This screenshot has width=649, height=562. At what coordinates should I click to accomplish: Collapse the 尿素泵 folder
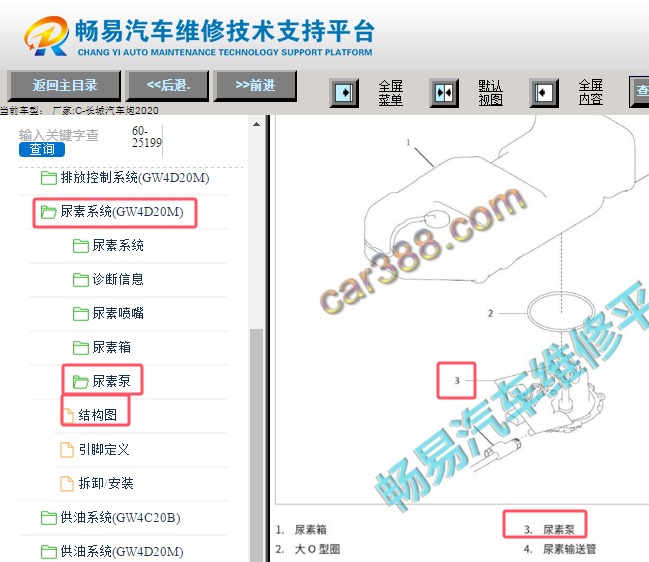[x=111, y=382]
